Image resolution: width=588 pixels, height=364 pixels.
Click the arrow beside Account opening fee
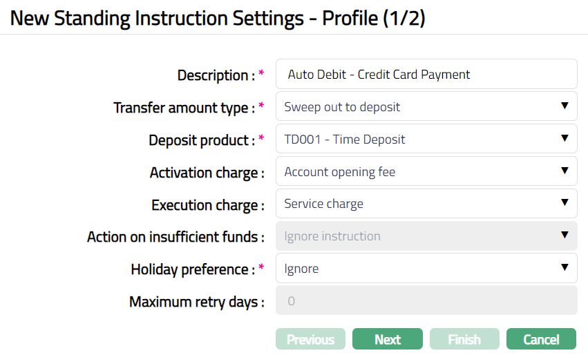(x=565, y=171)
